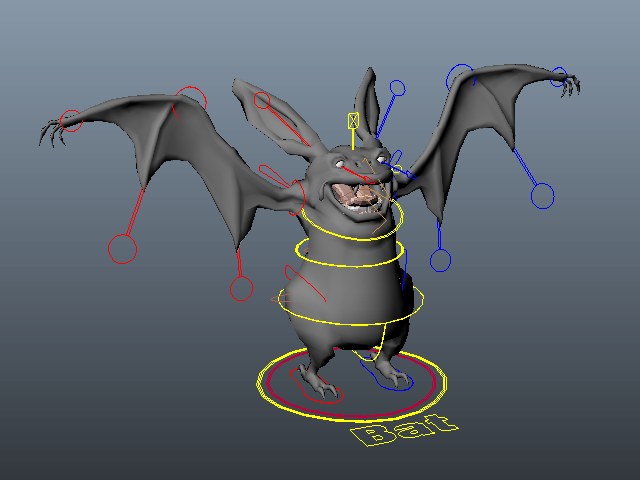Viewport: 640px width, 480px height.
Task: Select the yellow "Bat" text curve
Action: click(x=404, y=430)
